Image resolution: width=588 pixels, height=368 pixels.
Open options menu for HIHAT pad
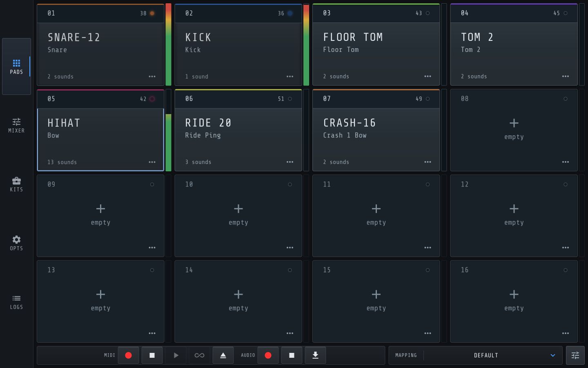coord(152,162)
